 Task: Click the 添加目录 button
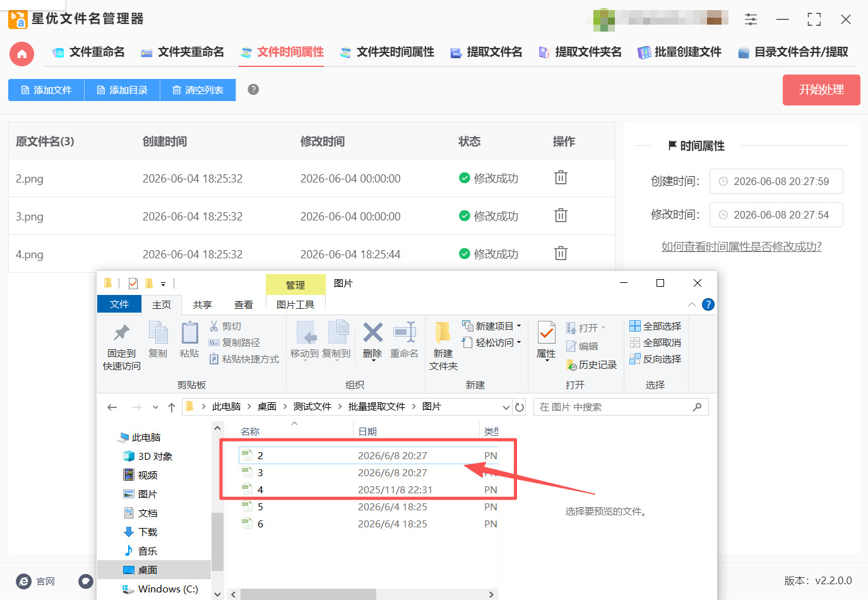click(x=122, y=90)
